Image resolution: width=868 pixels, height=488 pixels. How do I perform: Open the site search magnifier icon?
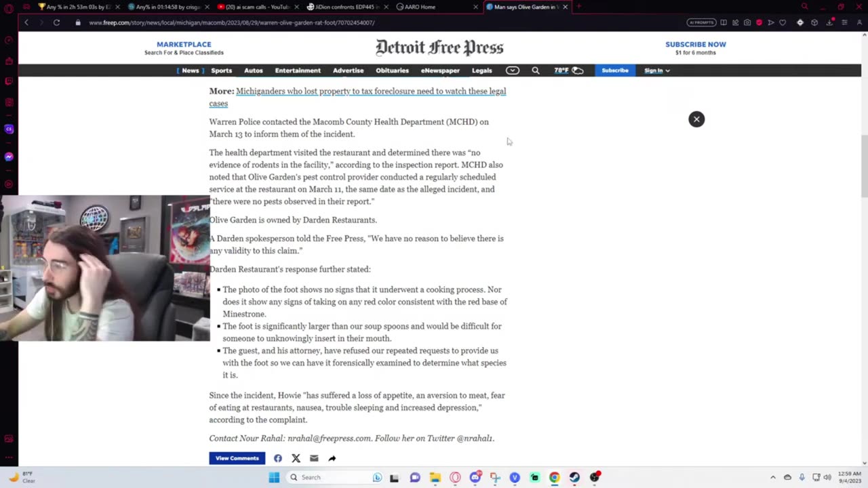click(536, 70)
